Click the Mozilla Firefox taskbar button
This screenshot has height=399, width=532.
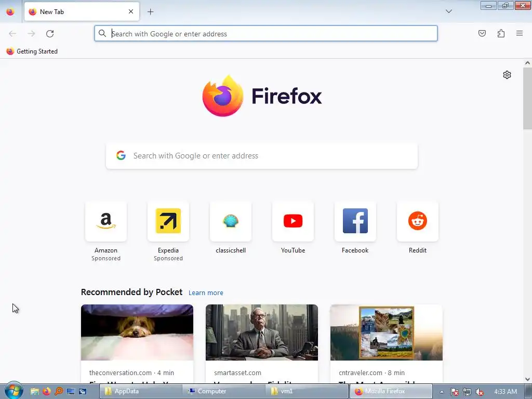[391, 391]
